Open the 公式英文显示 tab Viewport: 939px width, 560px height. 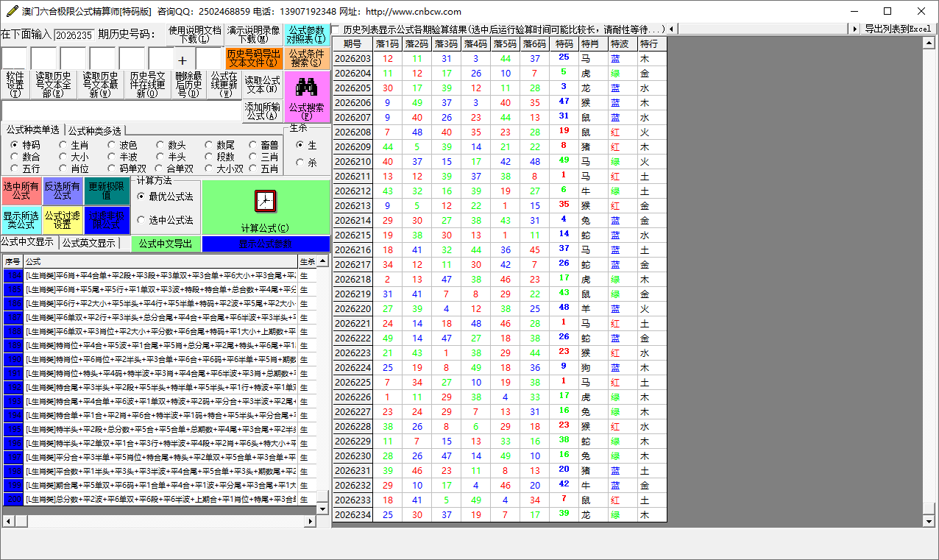pyautogui.click(x=88, y=243)
